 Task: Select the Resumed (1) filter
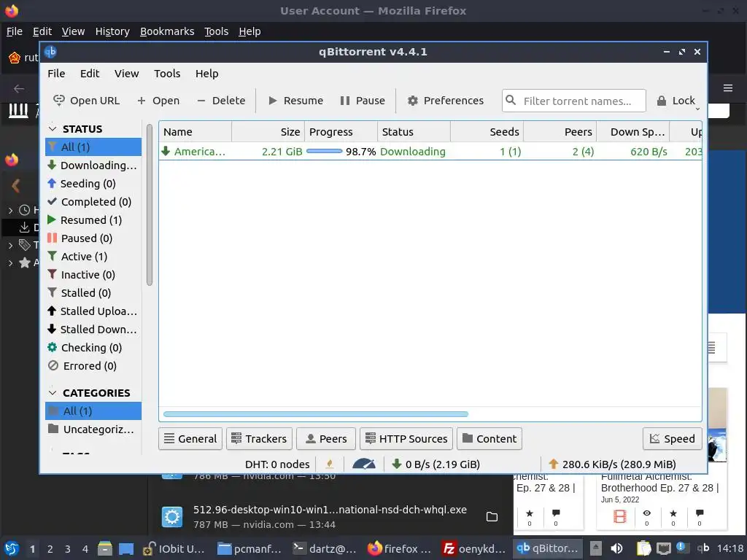pos(93,220)
